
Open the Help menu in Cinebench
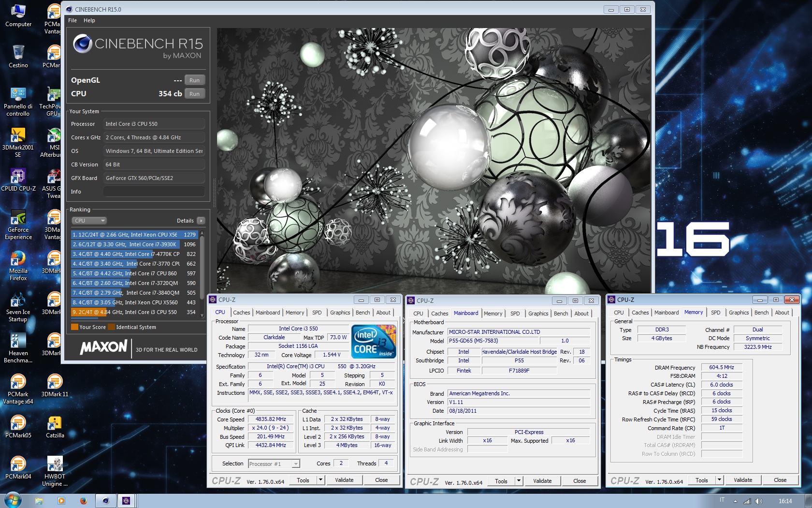[89, 20]
